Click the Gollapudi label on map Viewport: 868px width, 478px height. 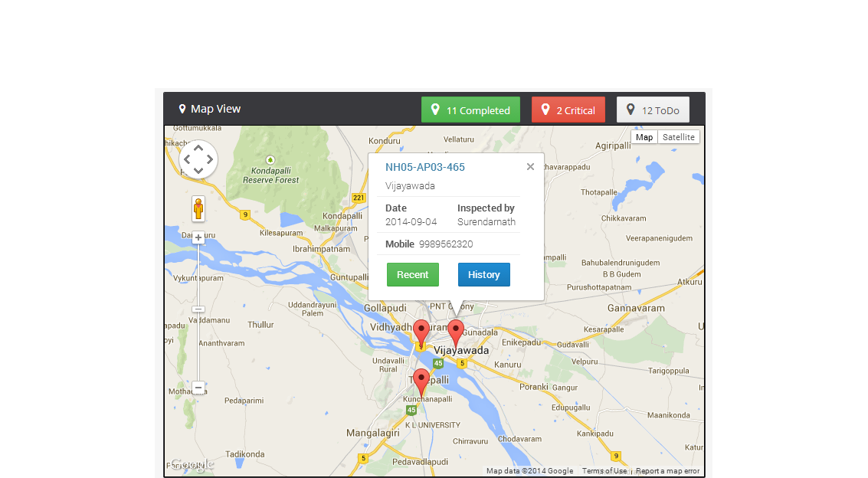click(x=385, y=308)
